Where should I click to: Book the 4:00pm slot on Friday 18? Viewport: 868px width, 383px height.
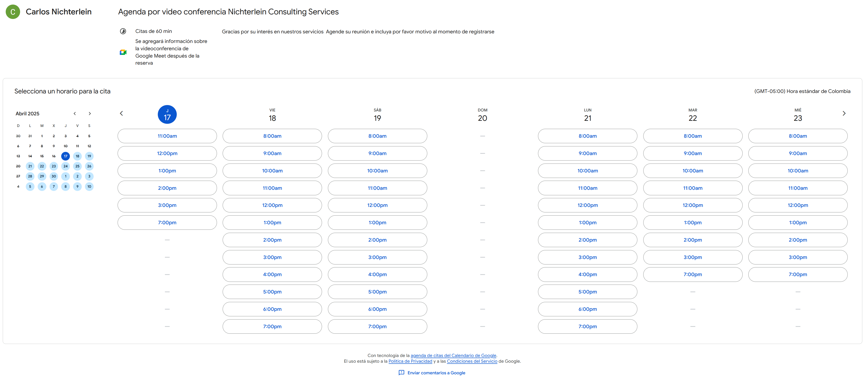coord(272,275)
